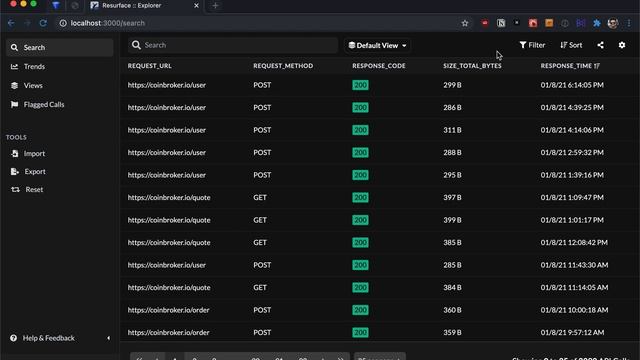
Task: Close the Resurface :: Explorer tab
Action: click(196, 6)
